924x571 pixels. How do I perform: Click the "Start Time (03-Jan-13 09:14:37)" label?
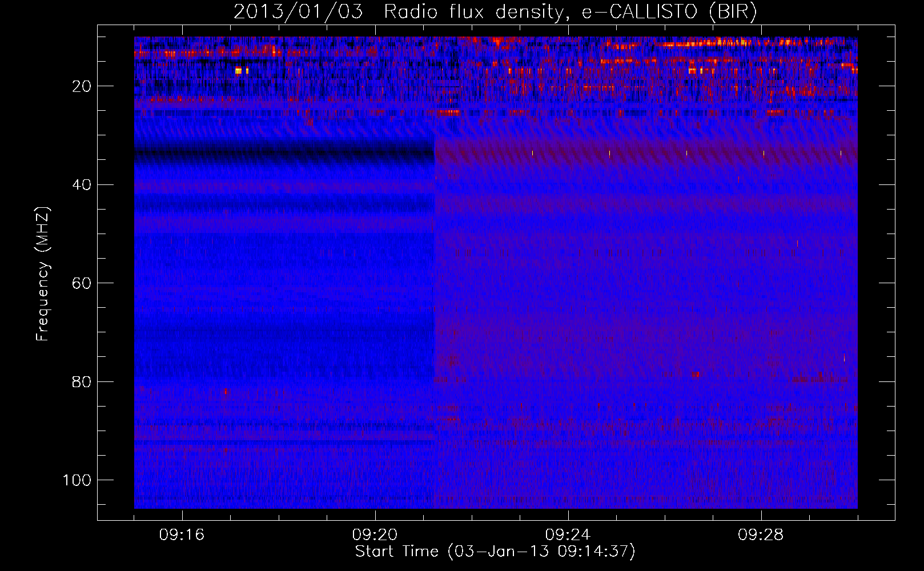tap(495, 552)
